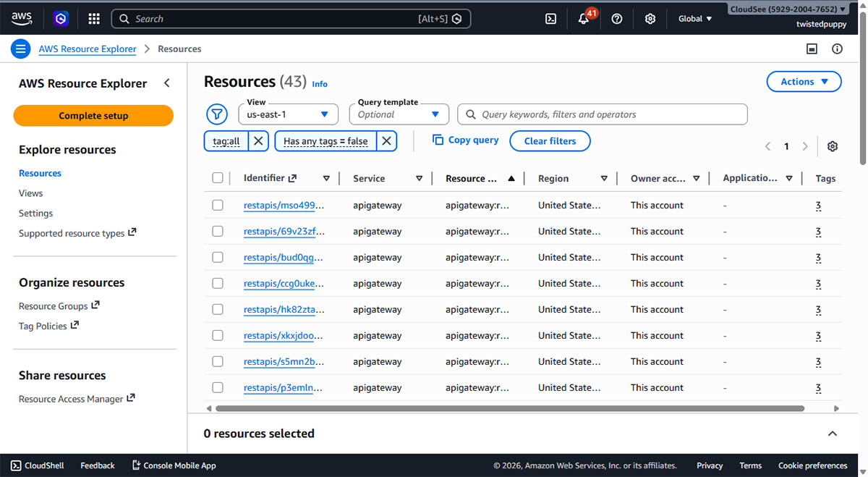This screenshot has width=868, height=477.
Task: Open console settings gear in top bar
Action: [650, 19]
